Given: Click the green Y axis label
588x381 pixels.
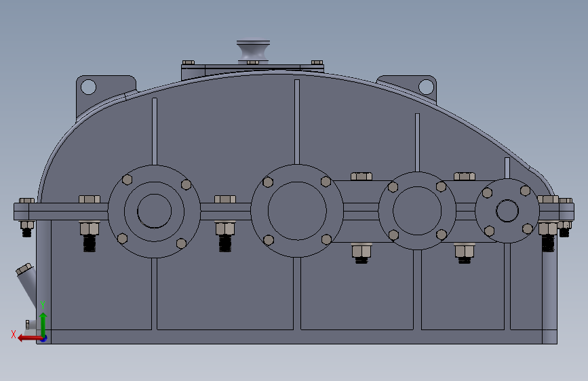Looking at the screenshot, I should pyautogui.click(x=43, y=305).
